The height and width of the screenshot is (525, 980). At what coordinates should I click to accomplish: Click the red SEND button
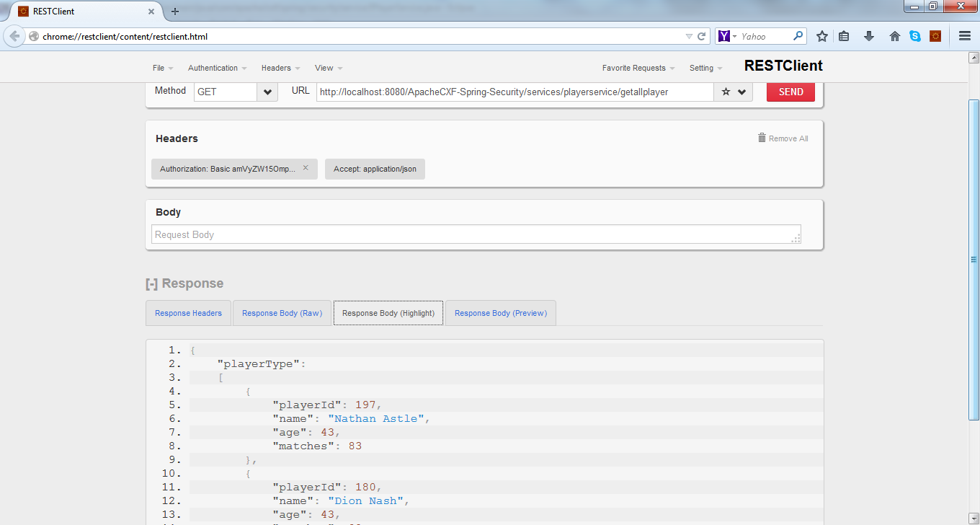coord(790,92)
